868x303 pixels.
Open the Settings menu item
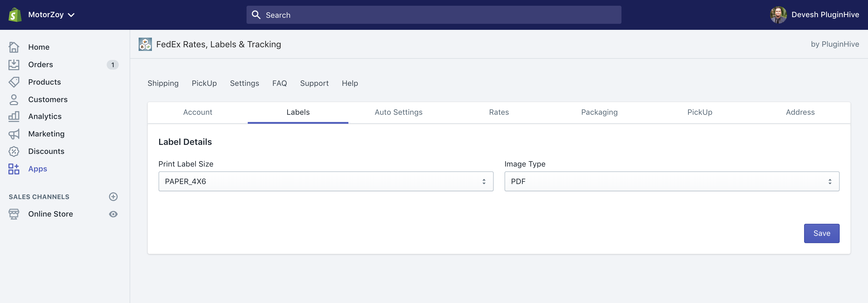point(244,83)
